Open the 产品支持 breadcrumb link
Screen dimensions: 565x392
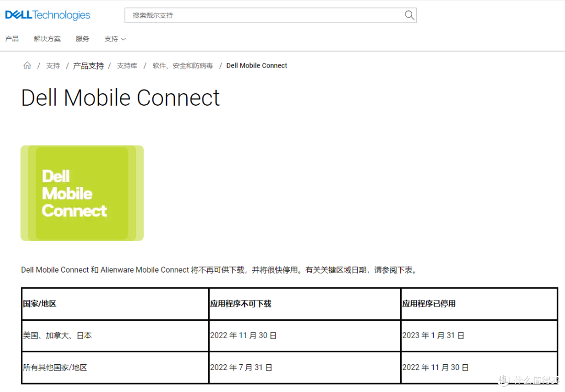[x=88, y=65]
